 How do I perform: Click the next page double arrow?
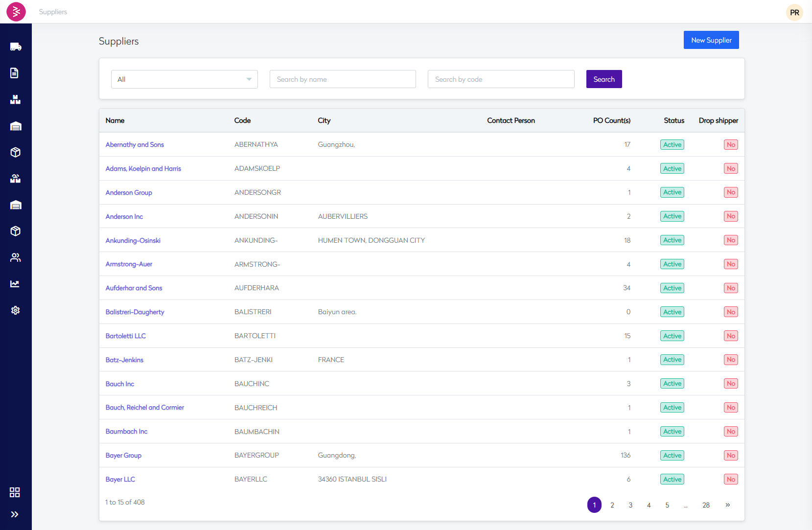(x=728, y=505)
